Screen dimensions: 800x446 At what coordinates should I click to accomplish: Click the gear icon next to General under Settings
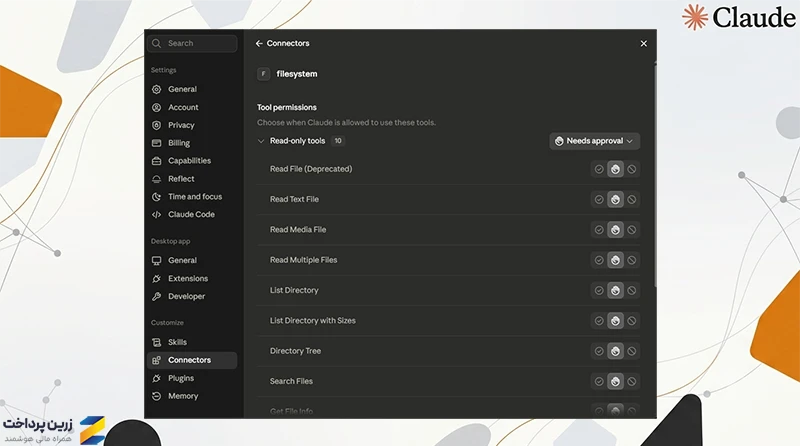coord(157,89)
